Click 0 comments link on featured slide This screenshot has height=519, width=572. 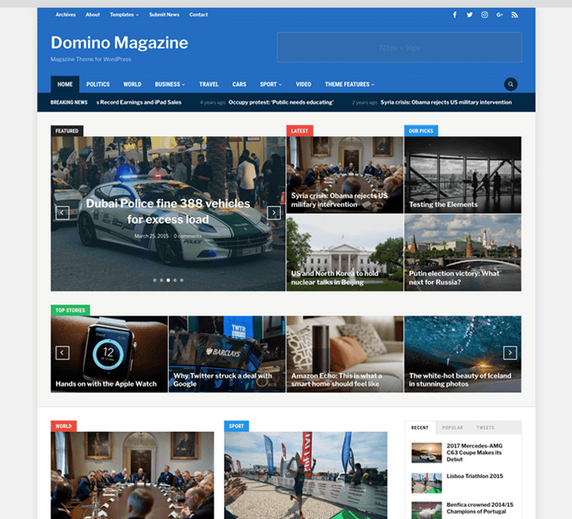tap(188, 236)
